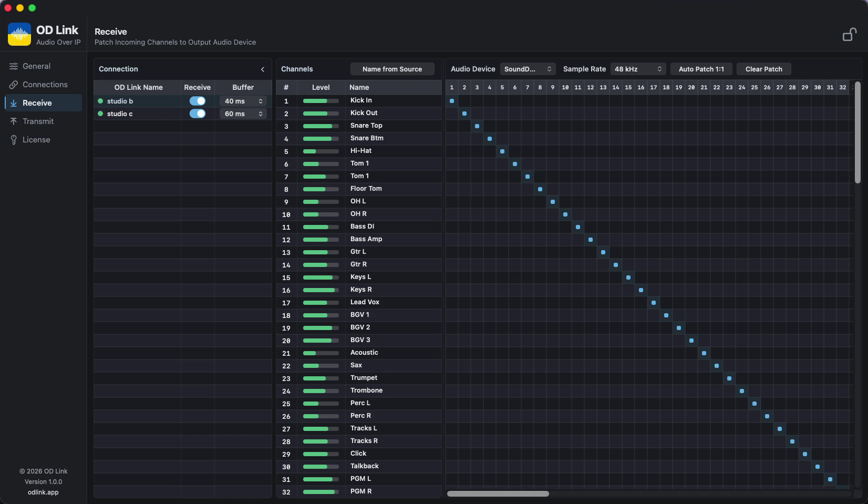868x504 pixels.
Task: Click the OD Link app logo
Action: coord(19,34)
